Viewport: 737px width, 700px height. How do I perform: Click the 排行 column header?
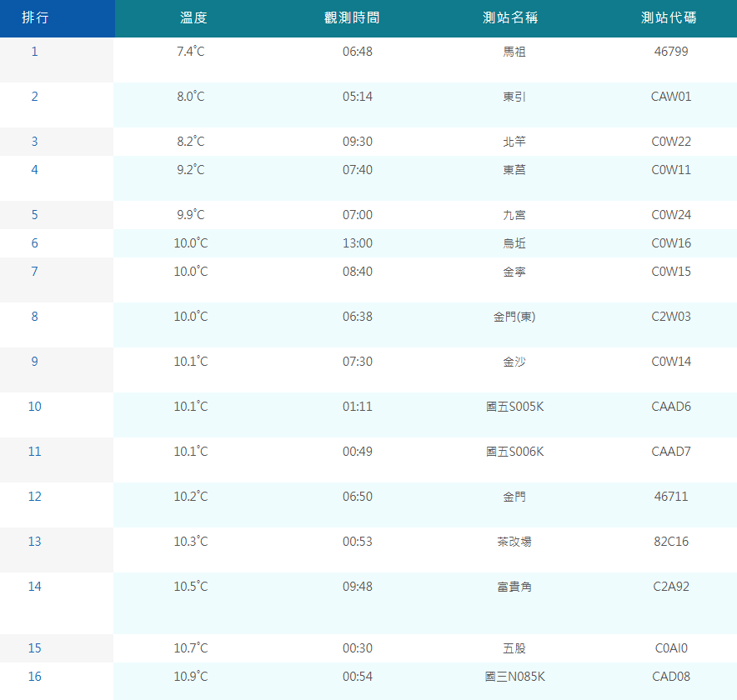[35, 17]
